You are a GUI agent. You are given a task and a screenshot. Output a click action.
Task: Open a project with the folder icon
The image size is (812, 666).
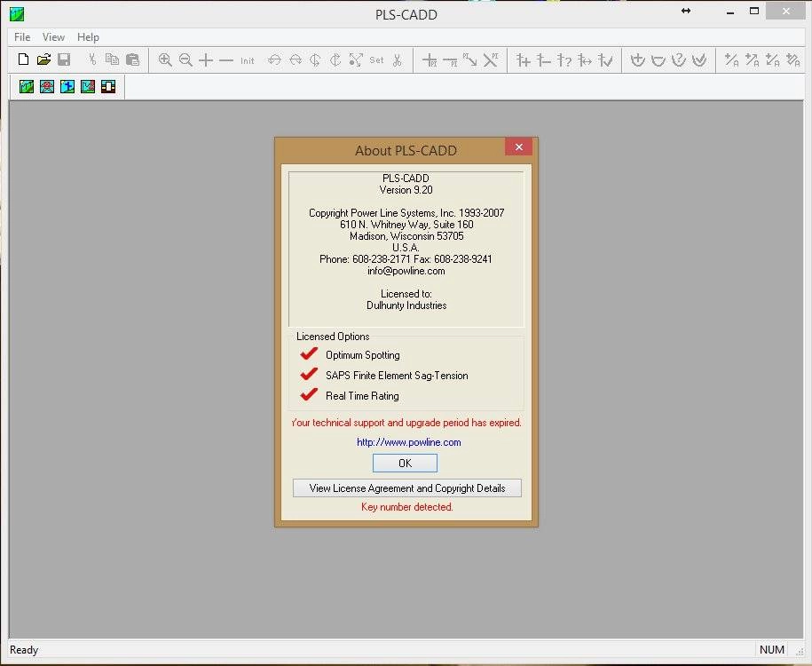[x=44, y=59]
